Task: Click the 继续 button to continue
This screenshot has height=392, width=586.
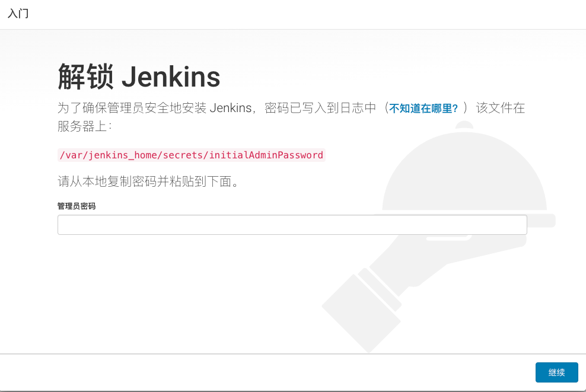Action: coord(556,372)
